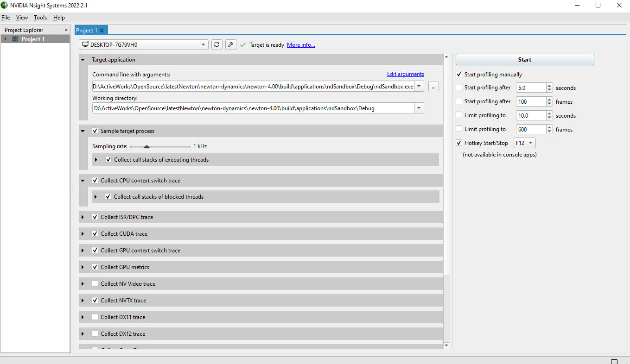Toggle Sample target process checkbox

[x=95, y=131]
